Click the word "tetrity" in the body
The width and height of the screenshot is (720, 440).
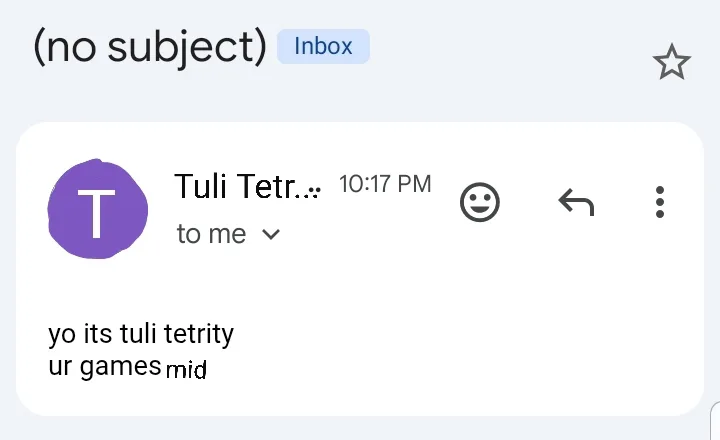(x=198, y=333)
